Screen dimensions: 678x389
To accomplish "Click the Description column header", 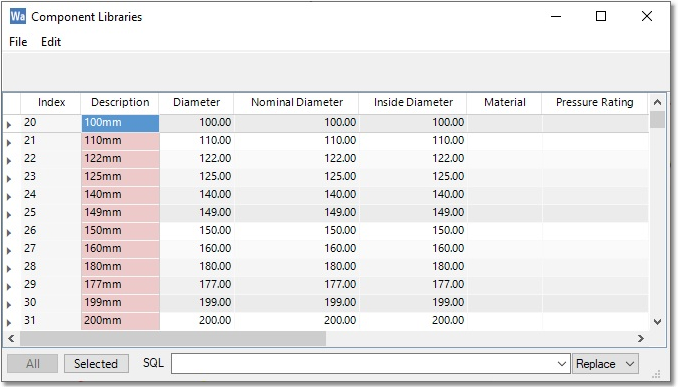I will (x=120, y=102).
